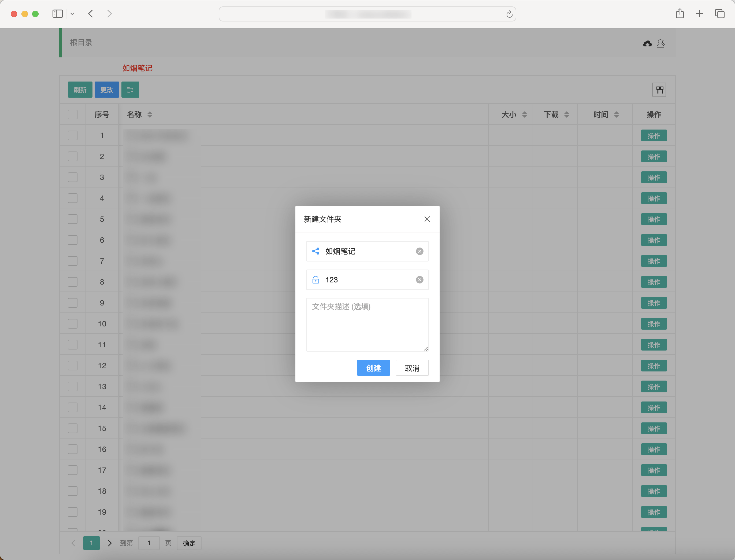The image size is (735, 560).
Task: Close the 新建文件夹 dialog with X
Action: 427,219
